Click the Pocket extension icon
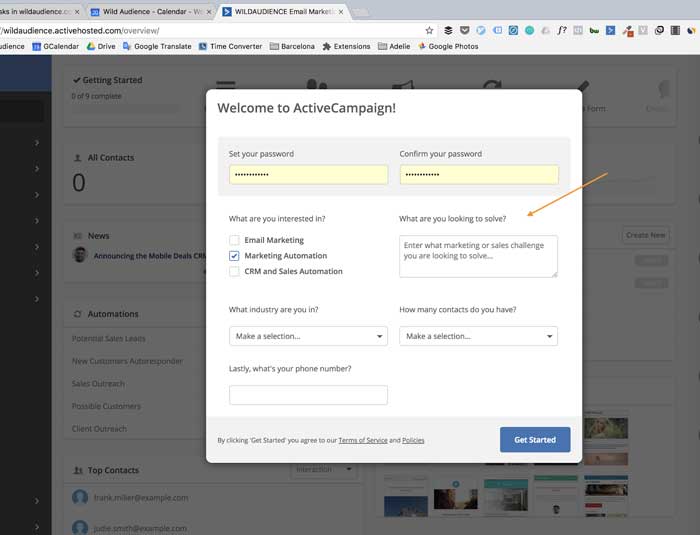 tap(465, 30)
